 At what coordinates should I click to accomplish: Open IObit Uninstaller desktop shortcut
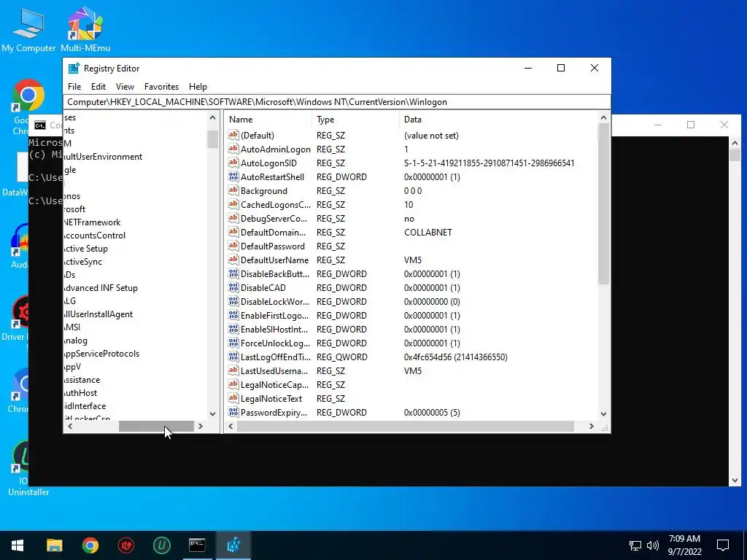21,469
